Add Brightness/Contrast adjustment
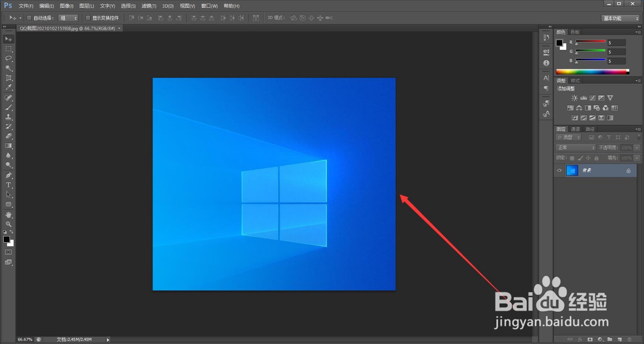Image resolution: width=644 pixels, height=344 pixels. click(x=574, y=98)
